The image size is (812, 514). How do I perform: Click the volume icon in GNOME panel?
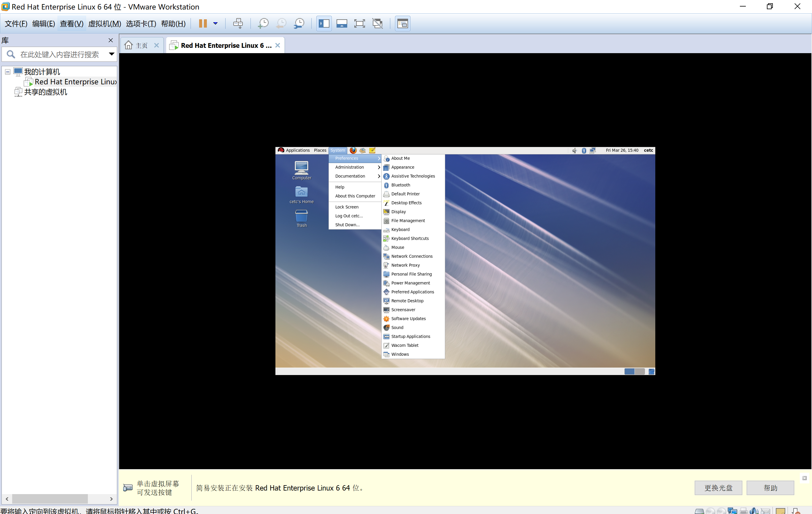pyautogui.click(x=574, y=150)
